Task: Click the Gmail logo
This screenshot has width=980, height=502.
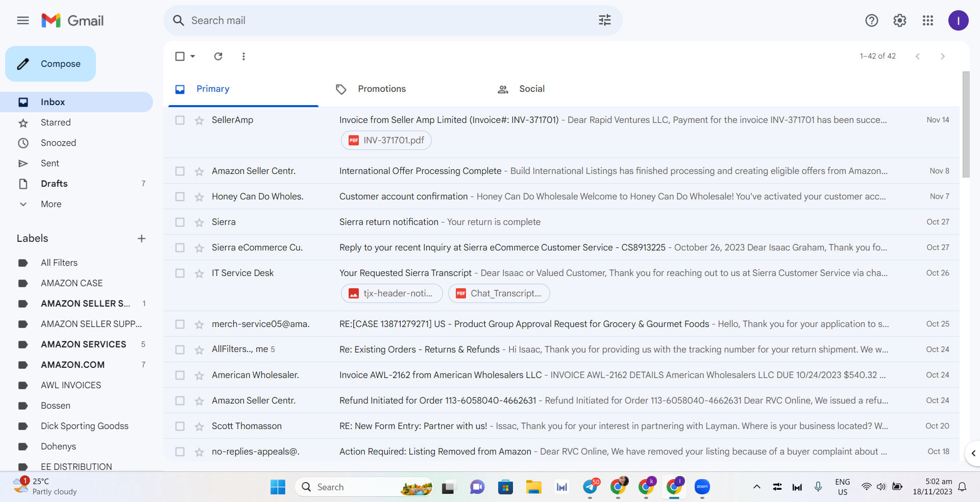Action: pyautogui.click(x=72, y=20)
